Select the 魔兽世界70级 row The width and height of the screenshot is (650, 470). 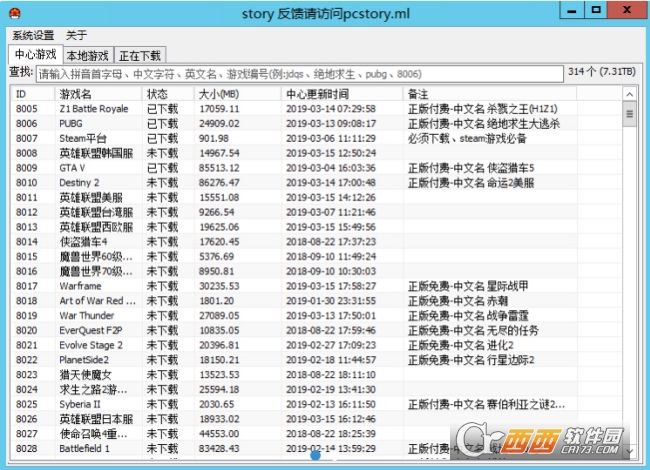tap(316, 271)
